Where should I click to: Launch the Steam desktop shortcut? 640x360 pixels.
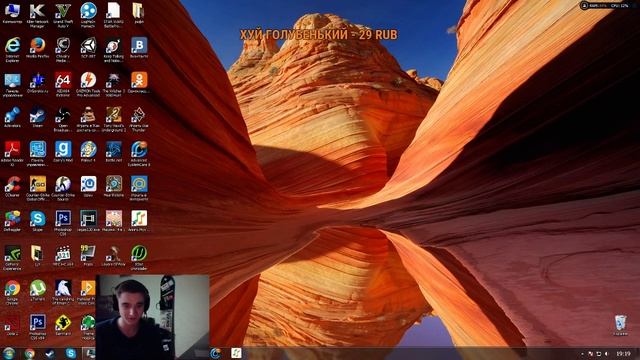click(38, 117)
